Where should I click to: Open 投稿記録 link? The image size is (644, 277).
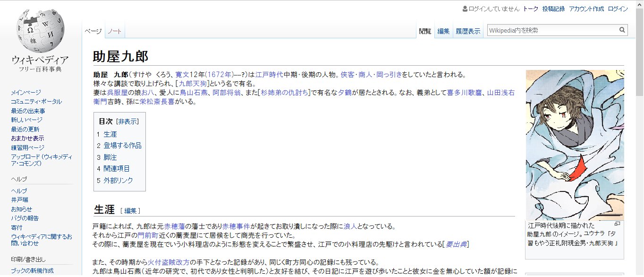pyautogui.click(x=553, y=9)
